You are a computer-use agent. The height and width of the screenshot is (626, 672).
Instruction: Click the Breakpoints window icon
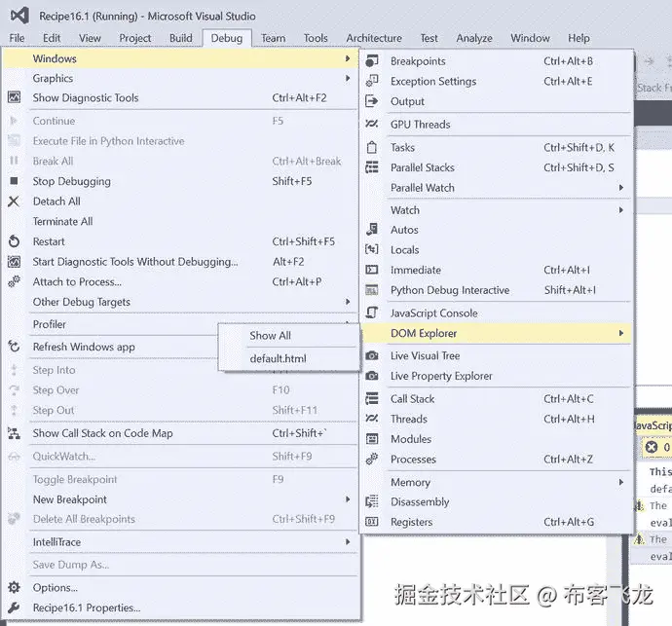click(x=372, y=60)
